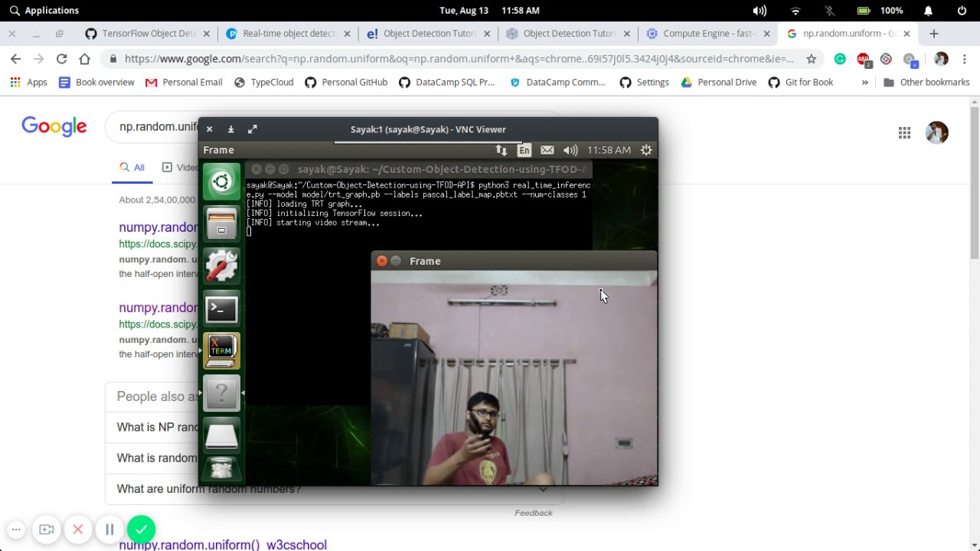
Task: Open power session icon in top panel
Action: pyautogui.click(x=962, y=11)
